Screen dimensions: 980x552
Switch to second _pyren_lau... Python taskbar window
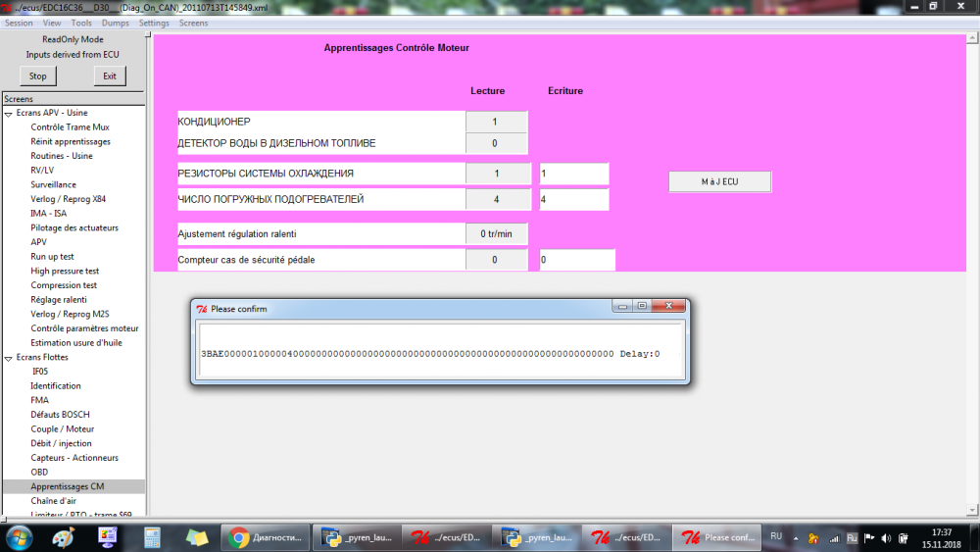click(537, 537)
